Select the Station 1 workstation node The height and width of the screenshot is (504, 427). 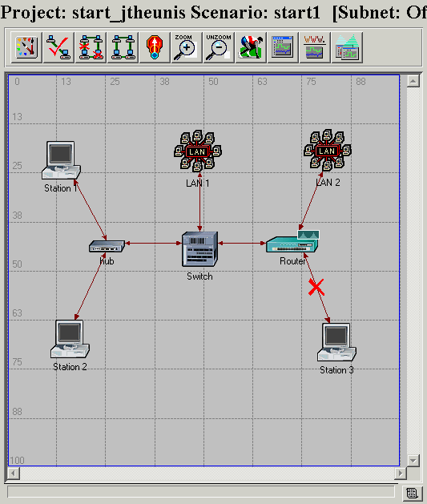coord(61,160)
